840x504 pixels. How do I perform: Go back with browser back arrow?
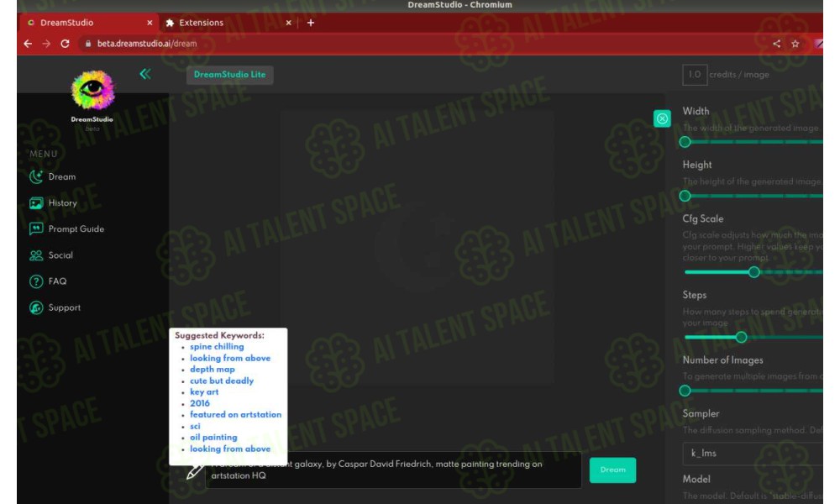28,44
